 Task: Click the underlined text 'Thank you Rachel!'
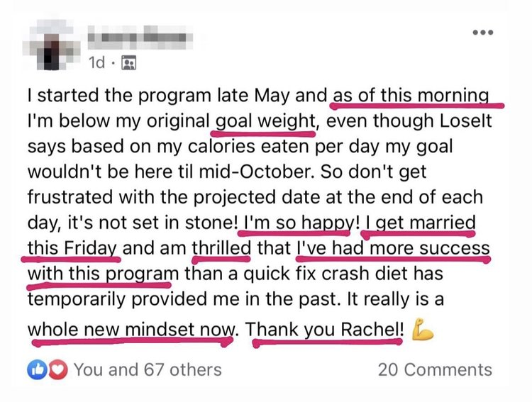pyautogui.click(x=327, y=330)
